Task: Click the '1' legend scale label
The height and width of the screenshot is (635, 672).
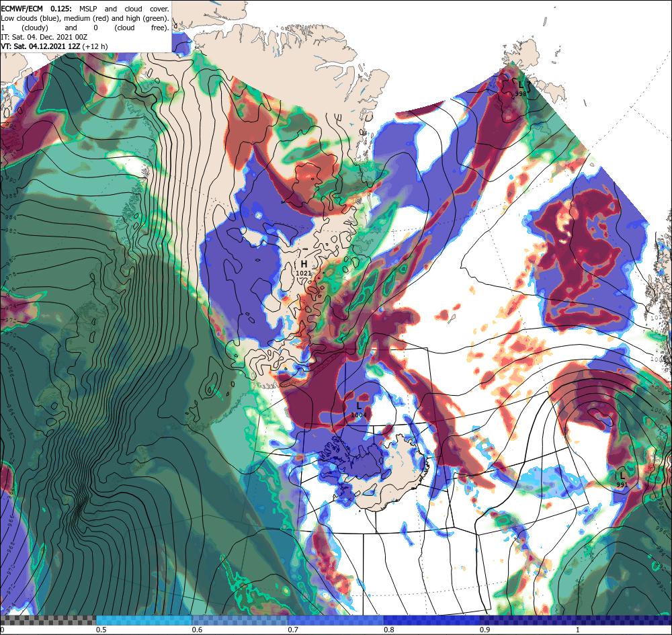Action: [578, 630]
